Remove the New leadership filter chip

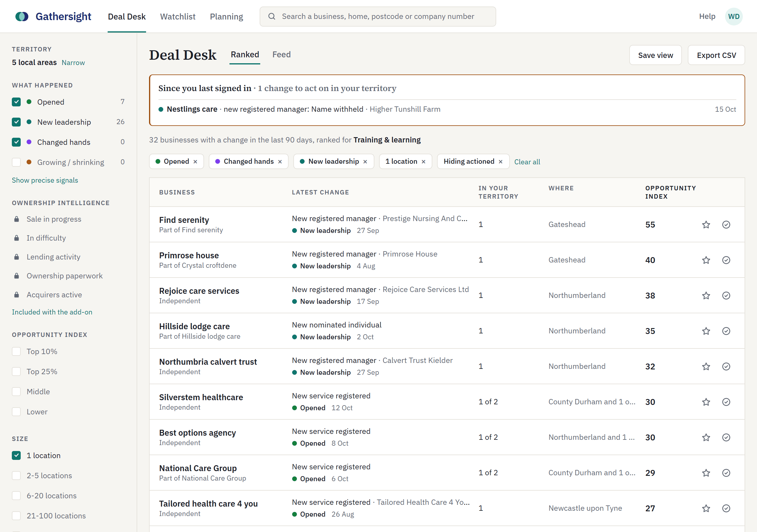point(365,161)
